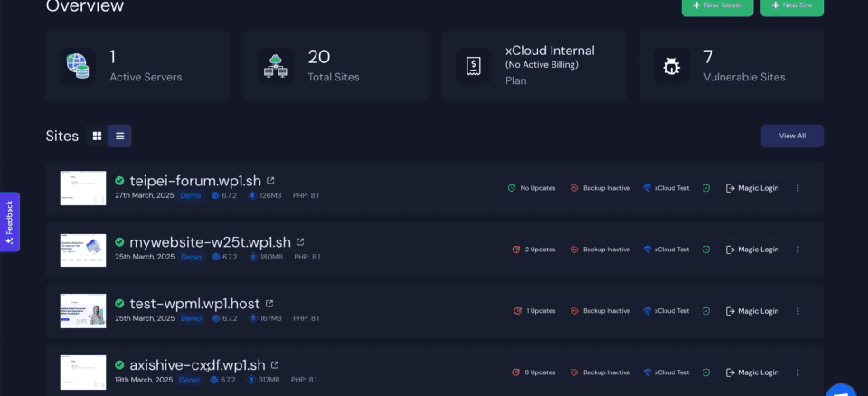Click 1 Updates badge on test-wpml row

click(534, 311)
